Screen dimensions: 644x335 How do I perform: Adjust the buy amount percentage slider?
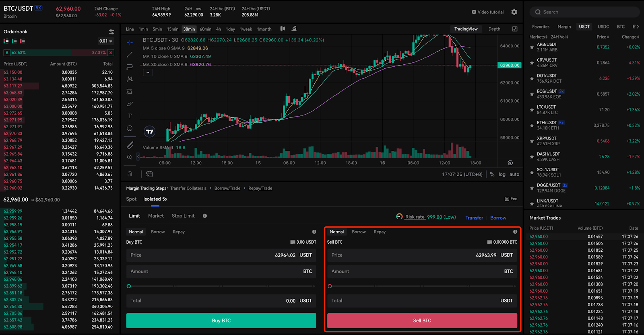coord(221,286)
